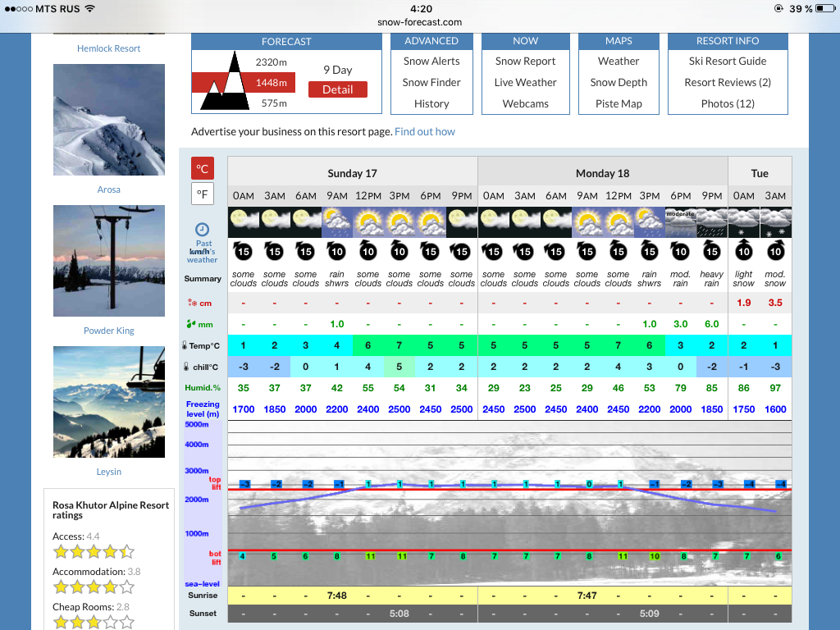Select the 1448m mid elevation
Screen dimensions: 840x630
click(x=271, y=83)
